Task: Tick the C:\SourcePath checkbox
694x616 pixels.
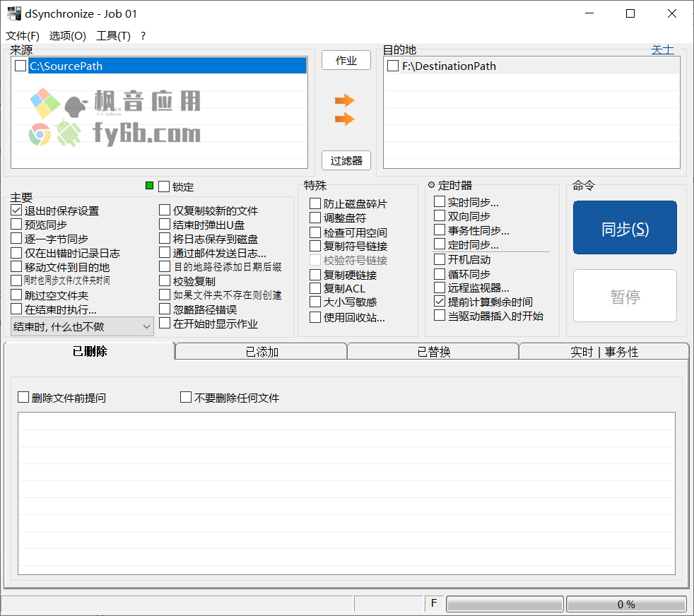Action: (x=20, y=66)
